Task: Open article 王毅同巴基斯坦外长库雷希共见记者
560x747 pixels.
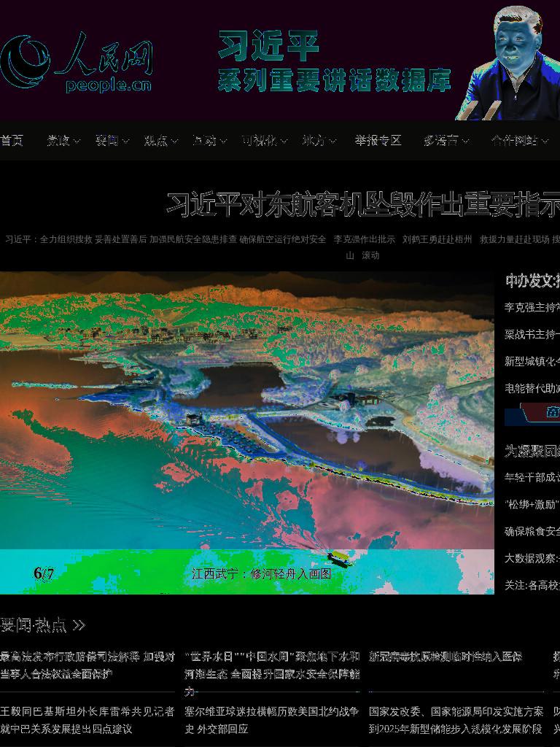Action: [x=87, y=720]
